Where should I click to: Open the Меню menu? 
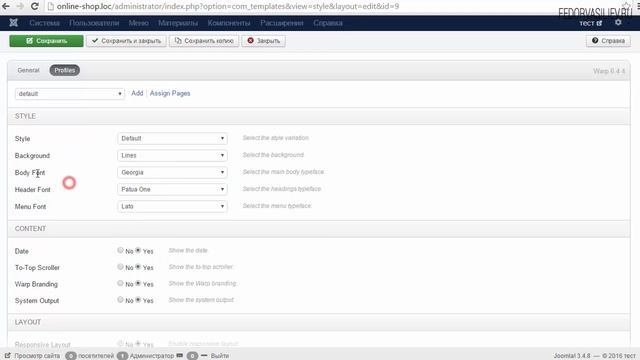[138, 23]
